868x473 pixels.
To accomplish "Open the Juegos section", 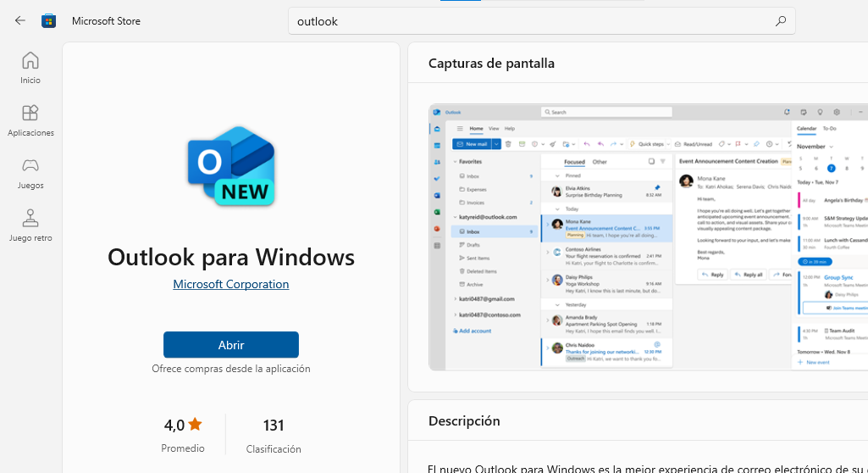I will pos(30,174).
